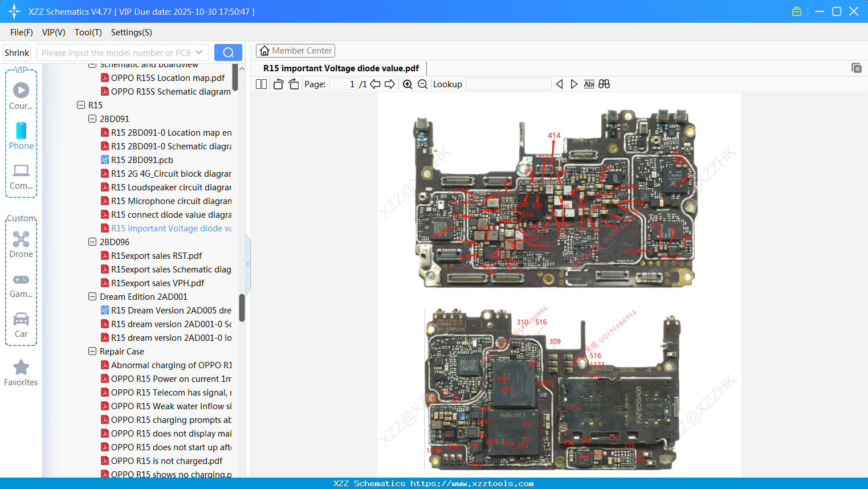868x489 pixels.
Task: Toggle the Abi match-case search option
Action: pyautogui.click(x=589, y=84)
